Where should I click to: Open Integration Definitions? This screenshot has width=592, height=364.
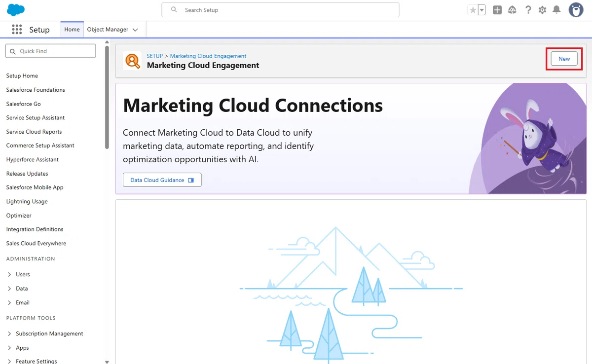point(35,229)
